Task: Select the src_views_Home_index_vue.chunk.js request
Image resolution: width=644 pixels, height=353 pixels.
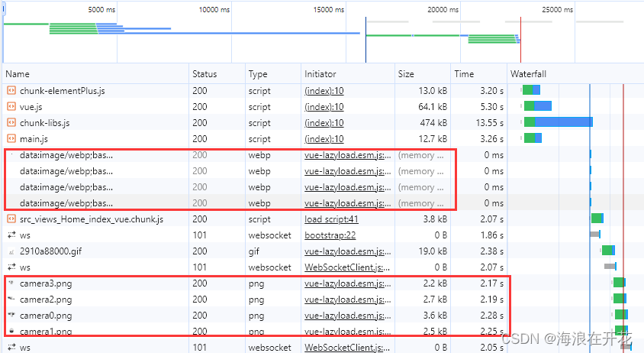Action: coord(92,219)
